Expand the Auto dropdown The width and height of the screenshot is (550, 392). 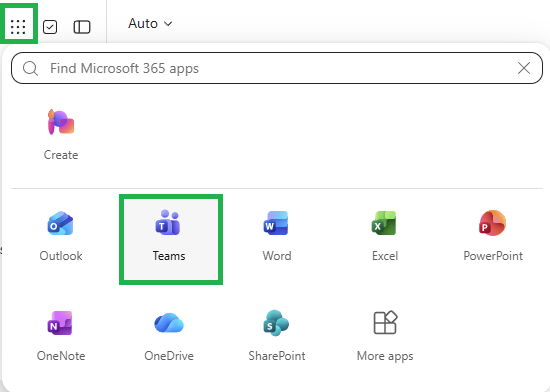[x=150, y=23]
